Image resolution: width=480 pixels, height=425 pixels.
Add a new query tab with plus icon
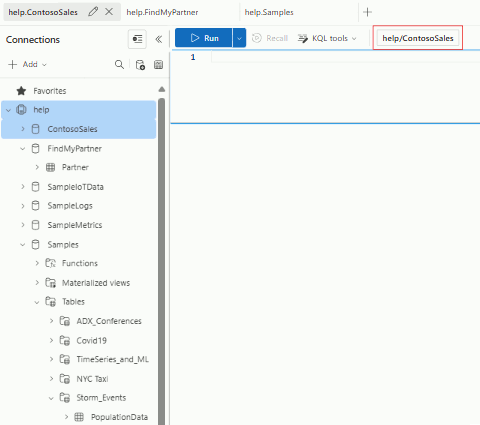367,12
